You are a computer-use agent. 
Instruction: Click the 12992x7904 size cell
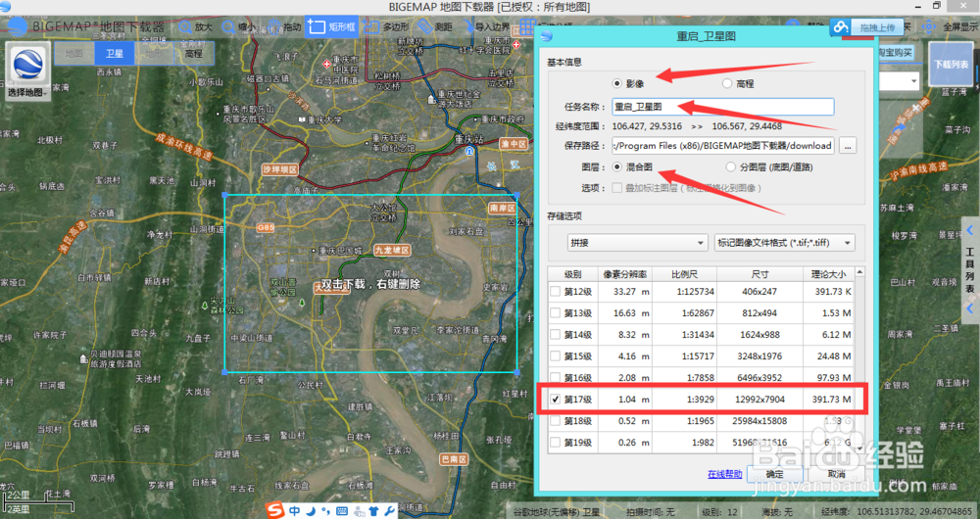tap(760, 400)
